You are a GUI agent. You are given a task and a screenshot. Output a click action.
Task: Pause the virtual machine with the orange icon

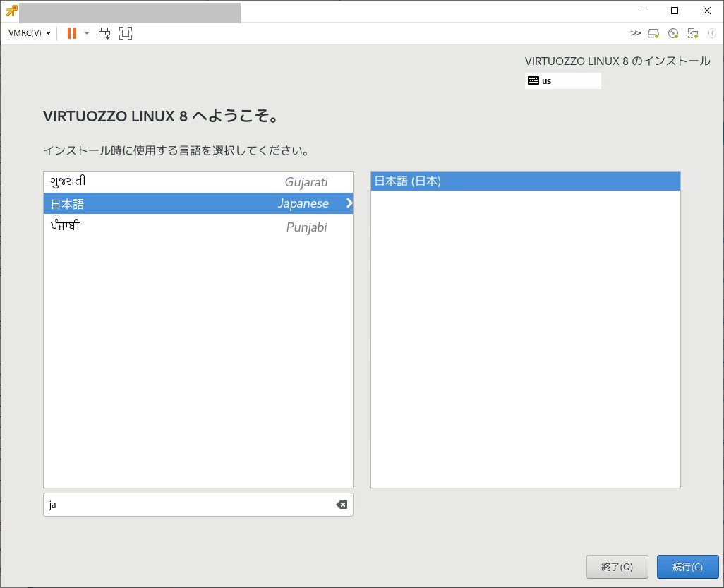point(71,33)
